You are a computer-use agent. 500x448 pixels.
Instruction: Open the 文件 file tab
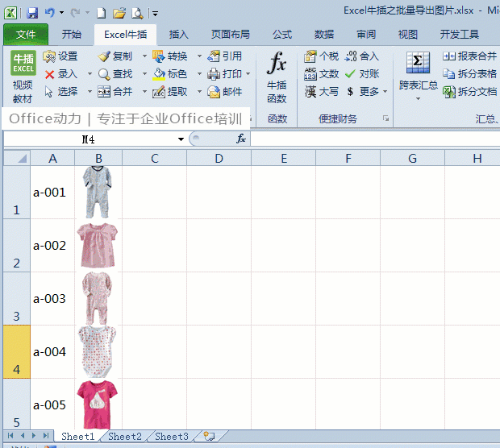tap(26, 35)
